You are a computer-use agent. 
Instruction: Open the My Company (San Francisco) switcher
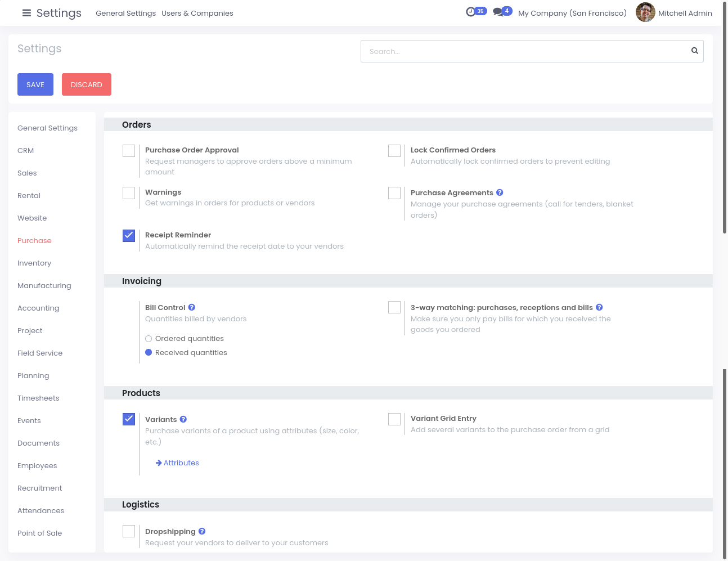tap(572, 13)
